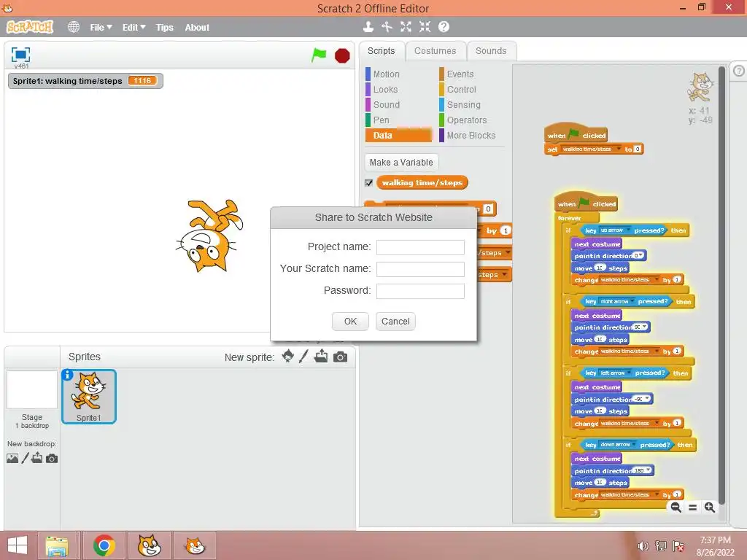
Task: Click Cancel in Share dialog
Action: coord(395,322)
